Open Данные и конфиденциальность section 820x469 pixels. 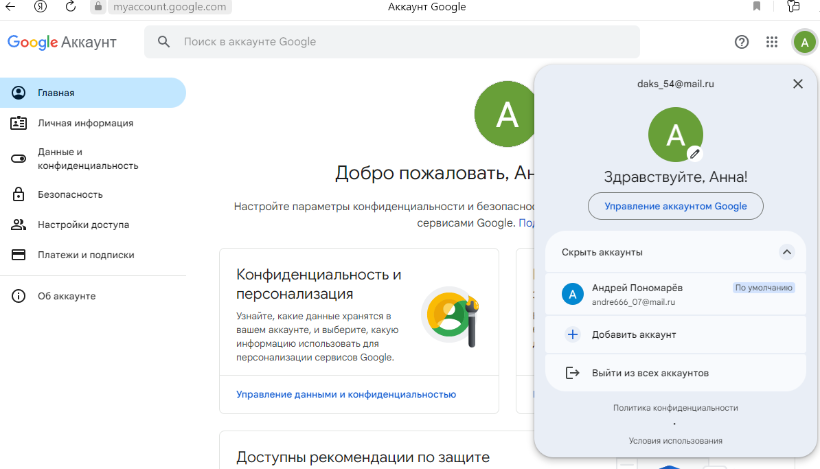(x=93, y=158)
